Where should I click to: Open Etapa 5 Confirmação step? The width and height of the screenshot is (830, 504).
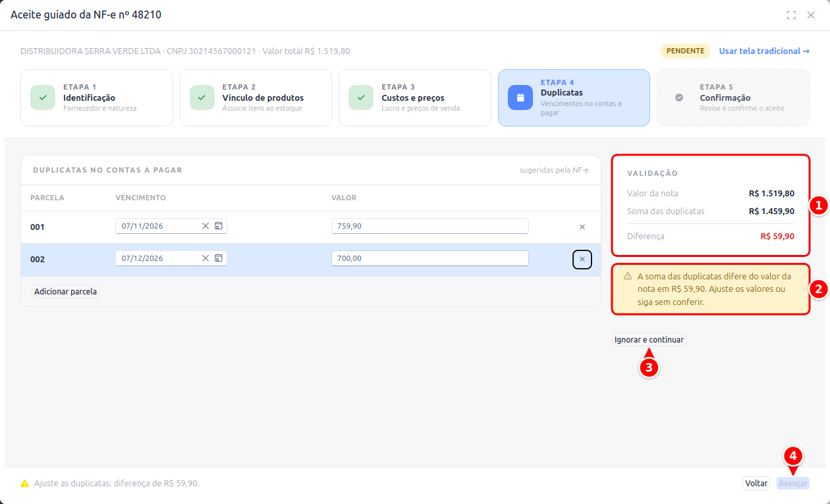pyautogui.click(x=733, y=98)
